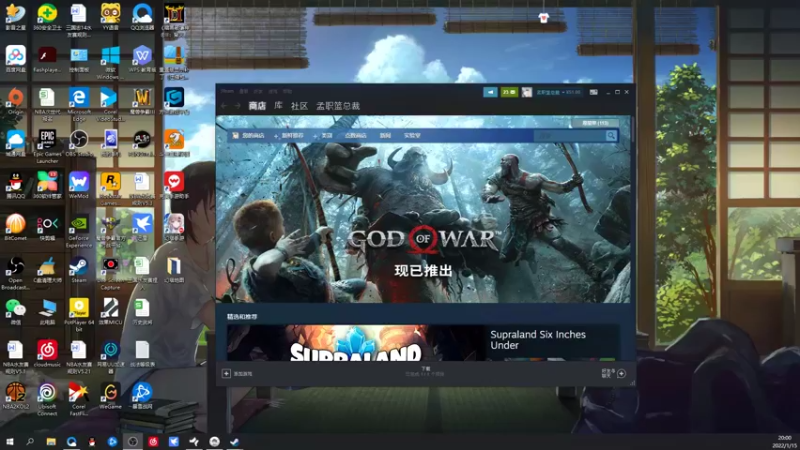Click the Steam account avatar
The image size is (800, 450).
pyautogui.click(x=527, y=92)
